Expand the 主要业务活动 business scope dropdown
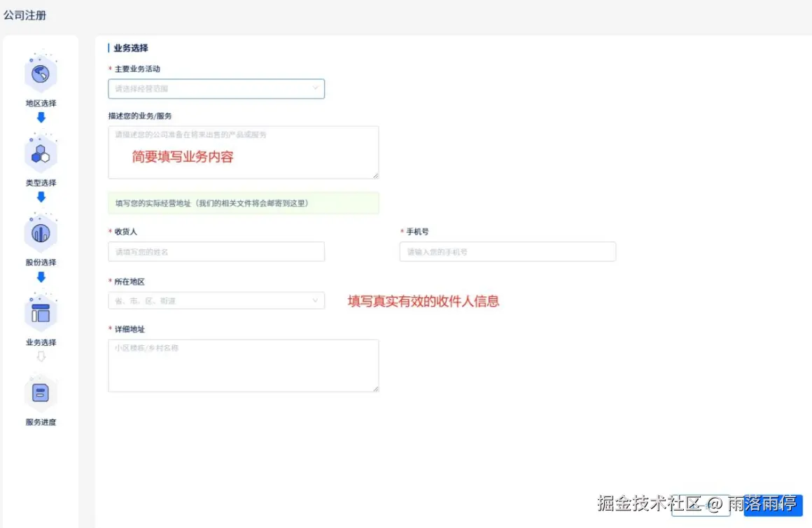Viewport: 812px width, 528px height. click(216, 89)
